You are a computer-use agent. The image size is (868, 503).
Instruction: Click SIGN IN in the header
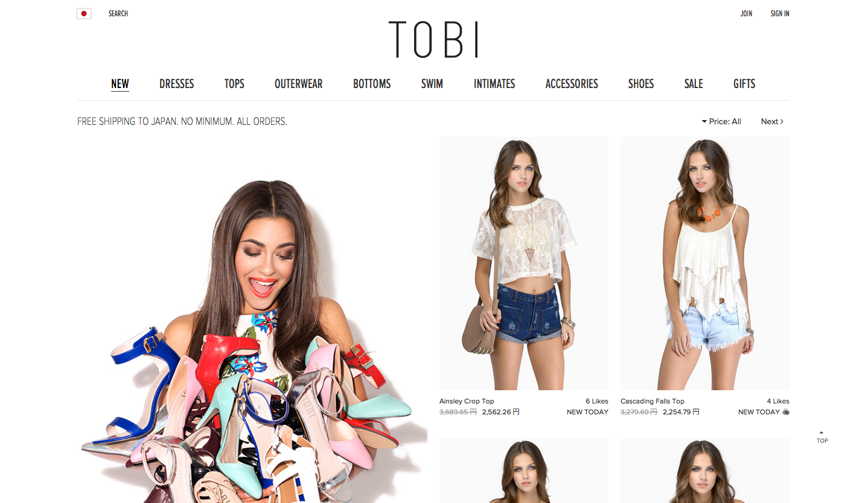(x=780, y=13)
